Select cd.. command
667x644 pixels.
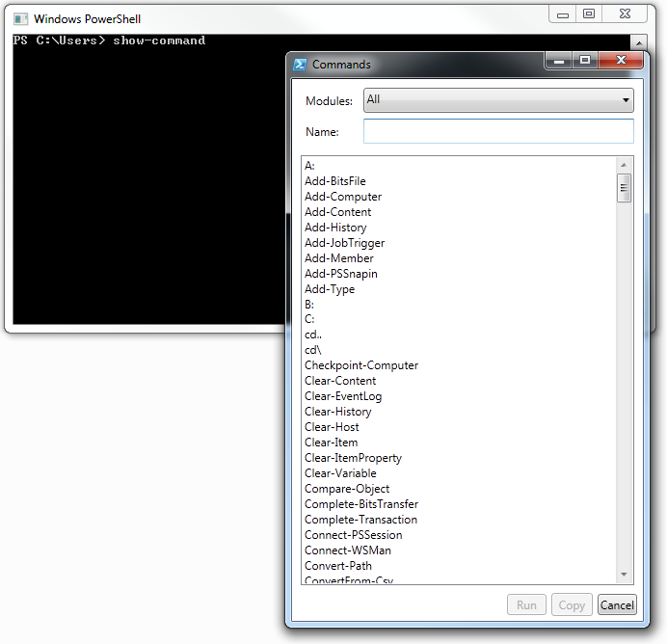pos(313,335)
